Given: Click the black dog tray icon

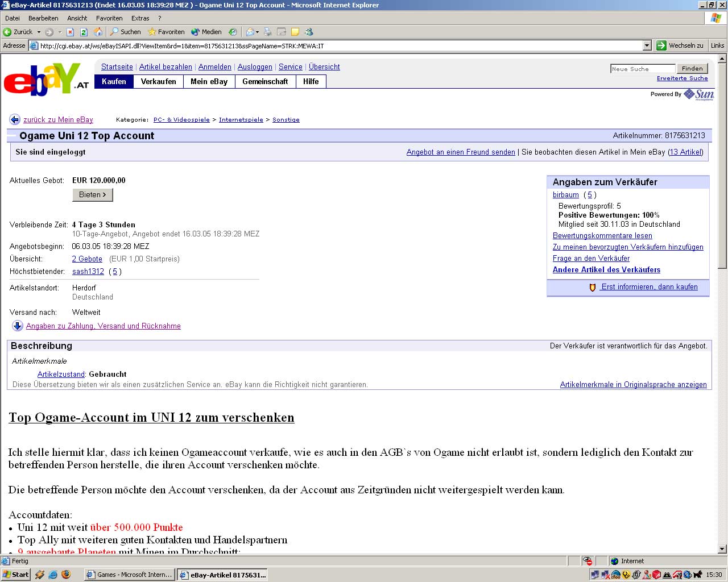Looking at the screenshot, I should point(697,575).
